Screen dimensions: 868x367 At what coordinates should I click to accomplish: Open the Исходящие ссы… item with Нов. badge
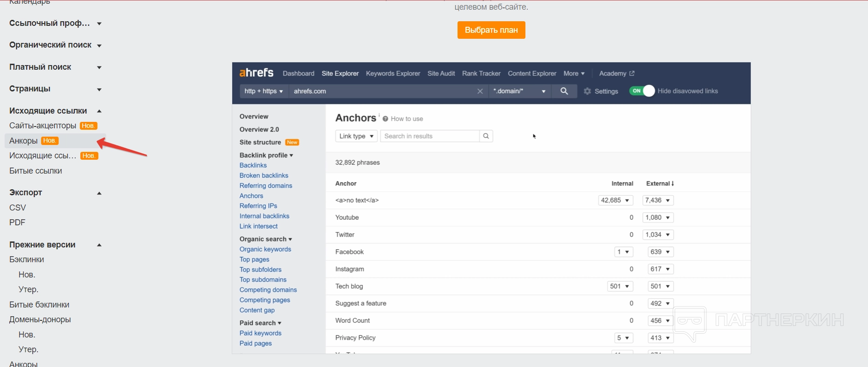pyautogui.click(x=43, y=156)
